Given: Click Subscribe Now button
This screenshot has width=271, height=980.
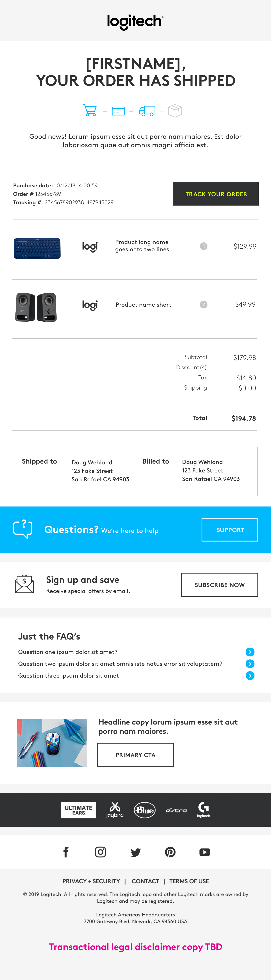Looking at the screenshot, I should pos(220,585).
